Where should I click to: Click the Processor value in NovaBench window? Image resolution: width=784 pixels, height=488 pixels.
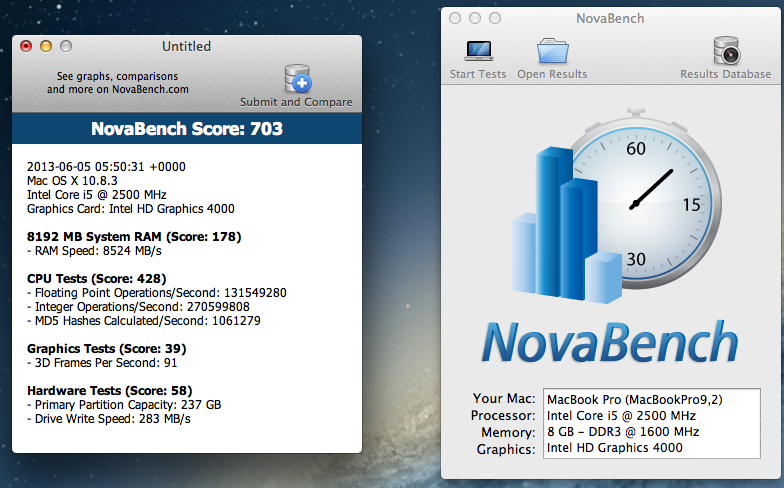pyautogui.click(x=621, y=416)
